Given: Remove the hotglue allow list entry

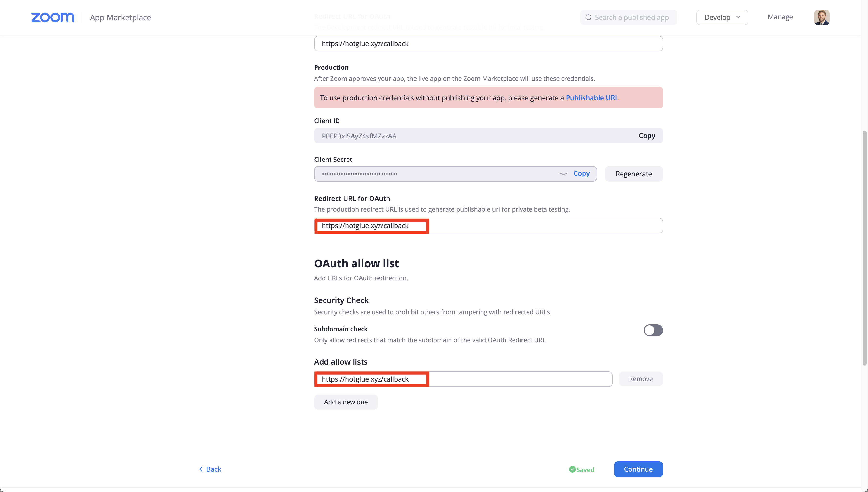Looking at the screenshot, I should click(x=640, y=379).
